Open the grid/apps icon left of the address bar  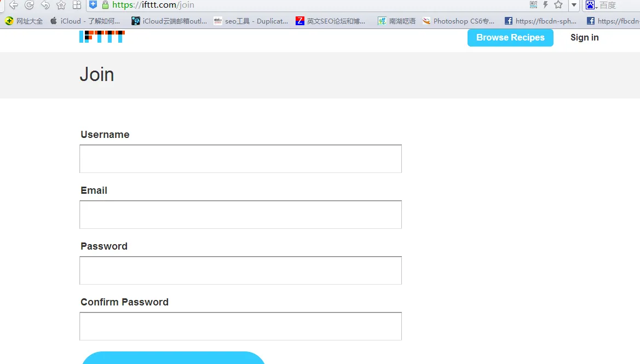click(77, 5)
